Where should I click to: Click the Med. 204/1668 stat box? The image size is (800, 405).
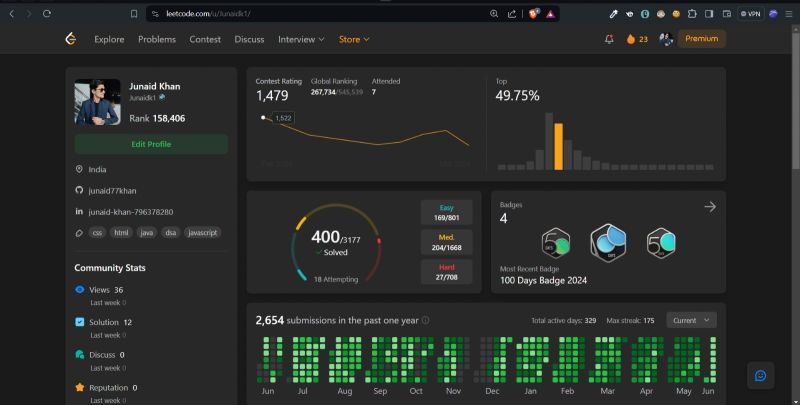446,242
